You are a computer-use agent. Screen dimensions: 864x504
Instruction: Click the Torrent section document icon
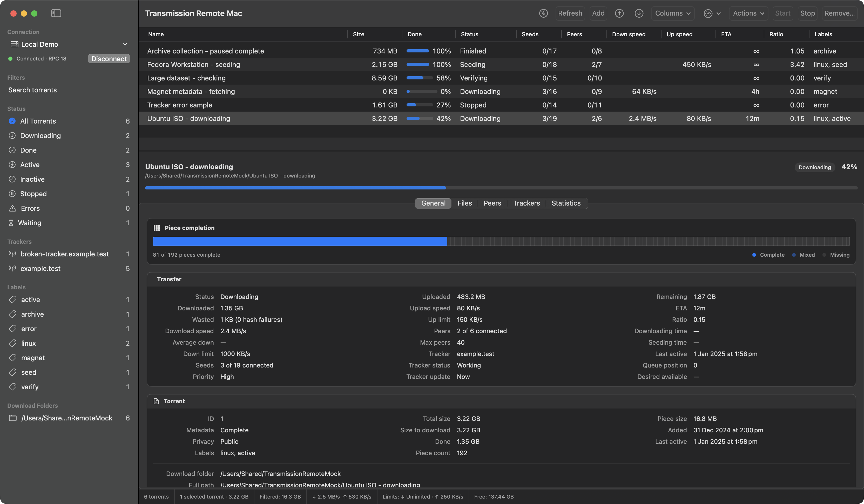(156, 401)
